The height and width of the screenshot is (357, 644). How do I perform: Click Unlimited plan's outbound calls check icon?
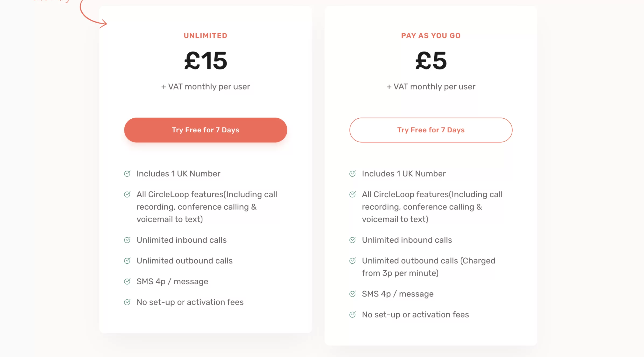[x=127, y=260]
